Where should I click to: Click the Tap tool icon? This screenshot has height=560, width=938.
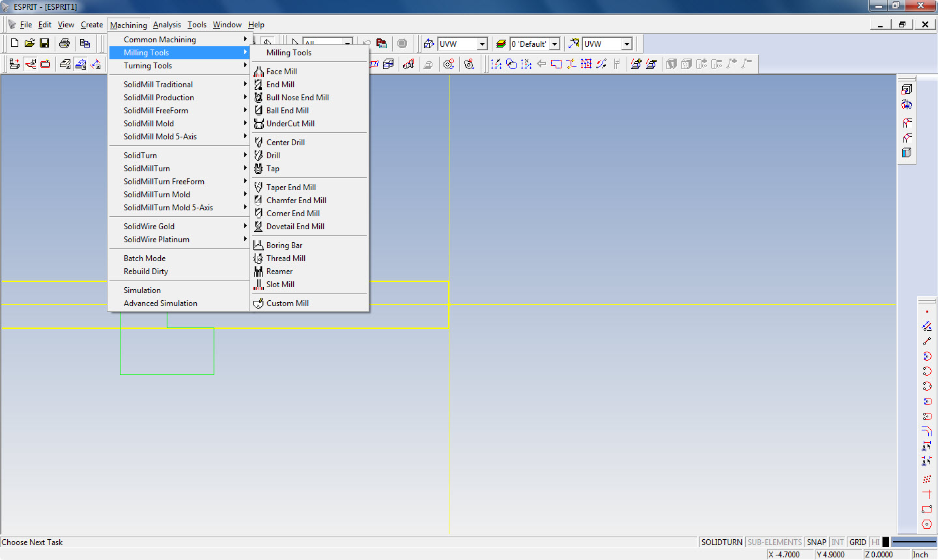(259, 169)
